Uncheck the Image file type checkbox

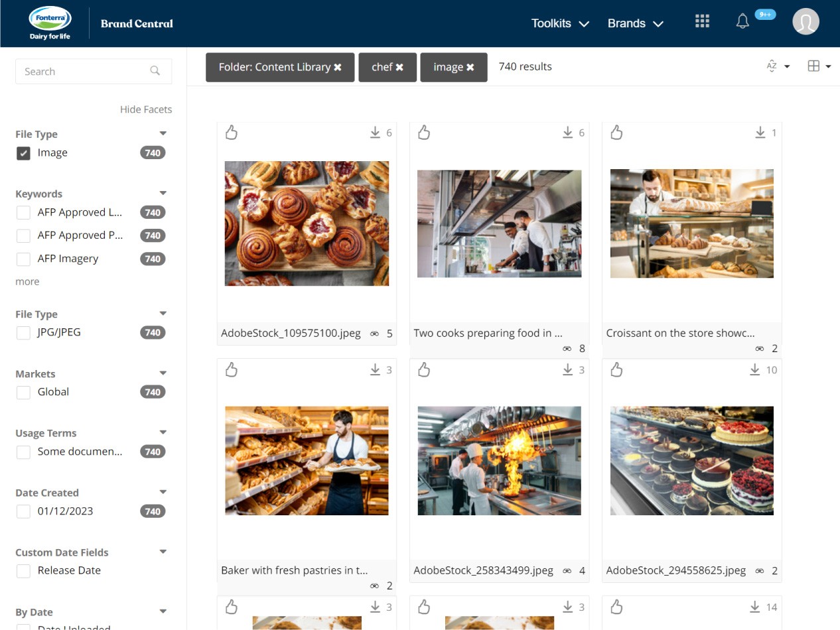23,153
